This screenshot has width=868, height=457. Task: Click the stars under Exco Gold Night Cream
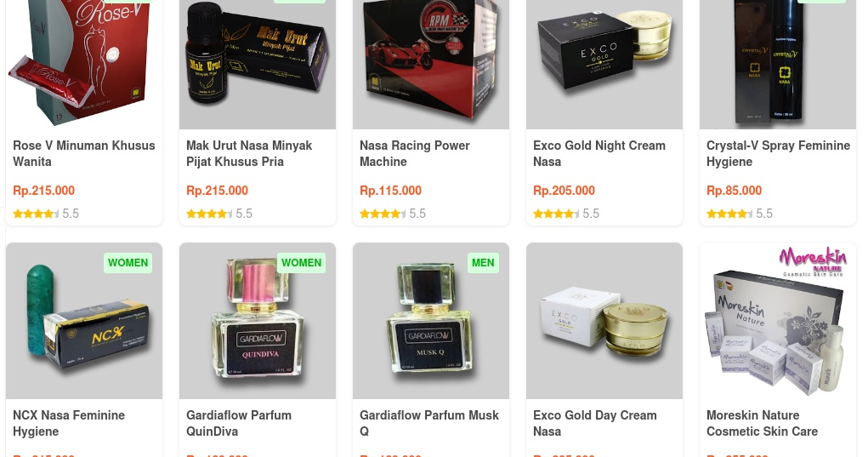click(x=556, y=214)
